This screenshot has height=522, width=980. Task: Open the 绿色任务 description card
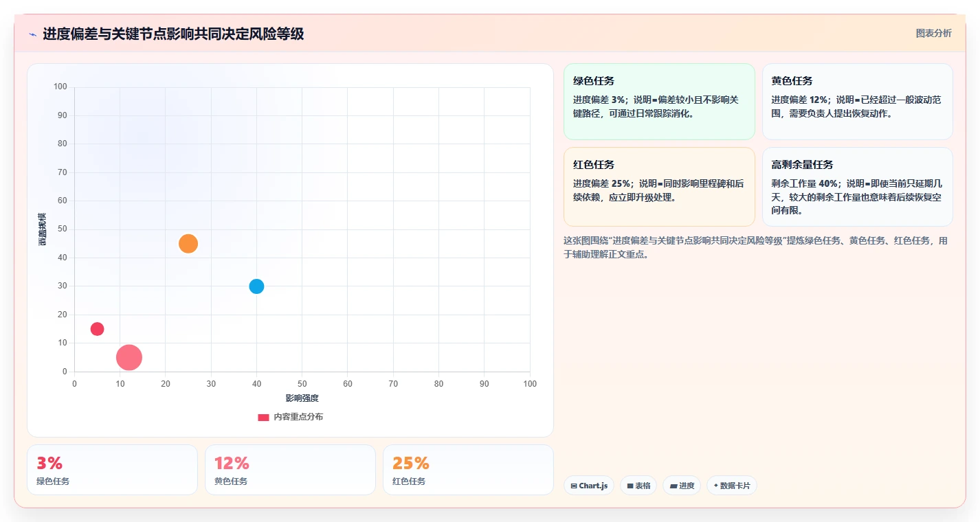[x=660, y=102]
